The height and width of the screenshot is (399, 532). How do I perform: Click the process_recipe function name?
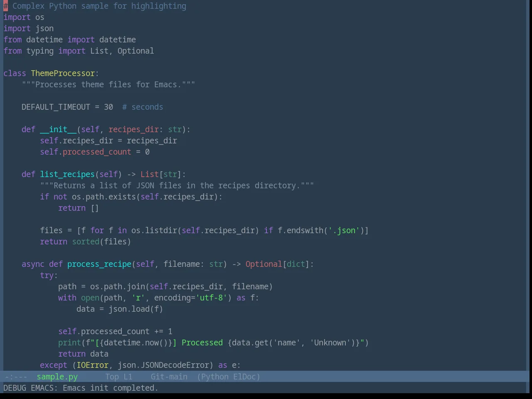click(x=99, y=264)
